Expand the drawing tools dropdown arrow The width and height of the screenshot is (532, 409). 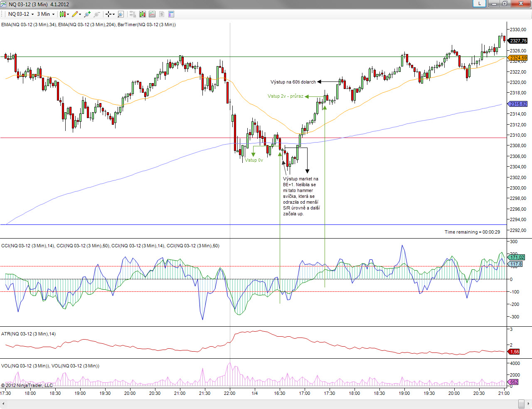[80, 14]
